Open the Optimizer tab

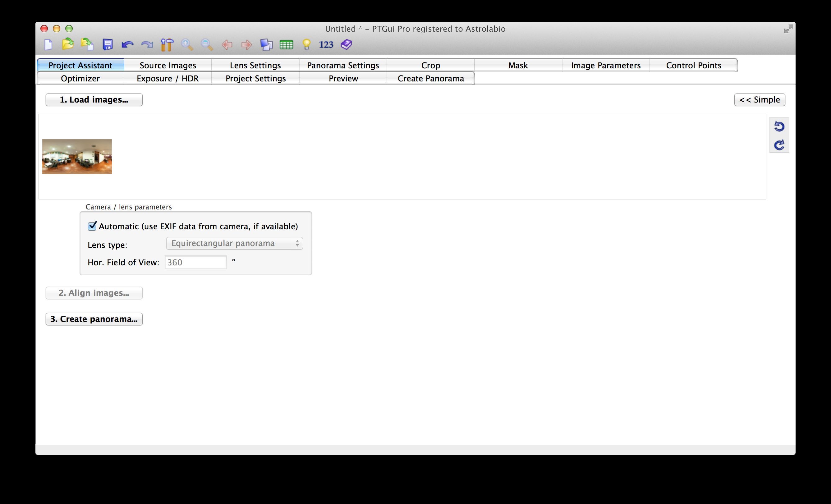(80, 78)
